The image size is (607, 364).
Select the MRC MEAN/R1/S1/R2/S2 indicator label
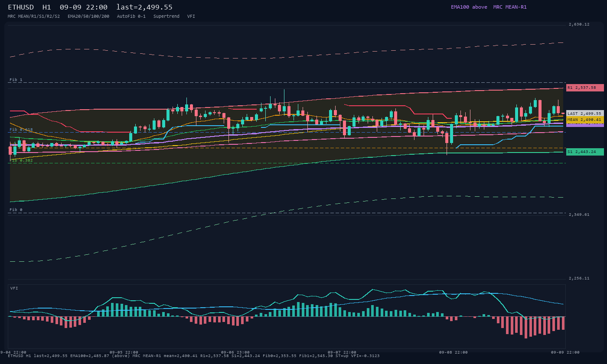coord(34,16)
